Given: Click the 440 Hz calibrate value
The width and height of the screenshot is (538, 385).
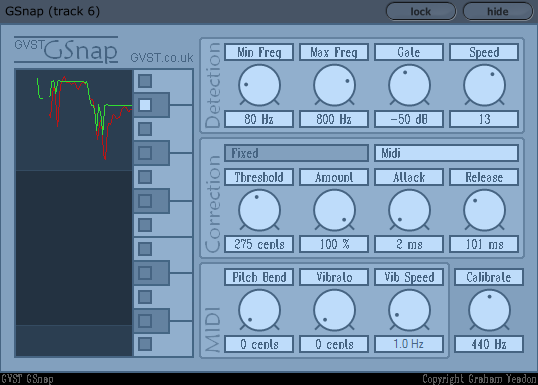Looking at the screenshot, I should 489,344.
